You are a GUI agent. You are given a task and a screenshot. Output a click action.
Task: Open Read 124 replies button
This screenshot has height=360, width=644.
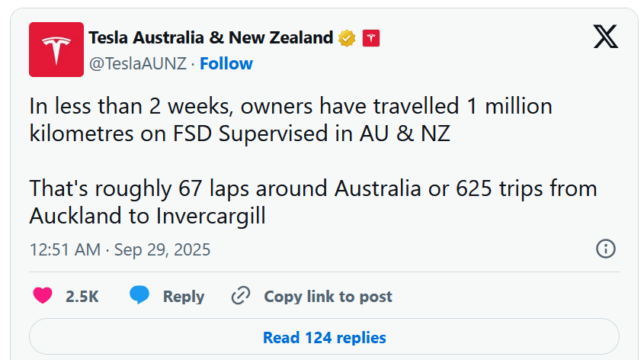click(324, 337)
